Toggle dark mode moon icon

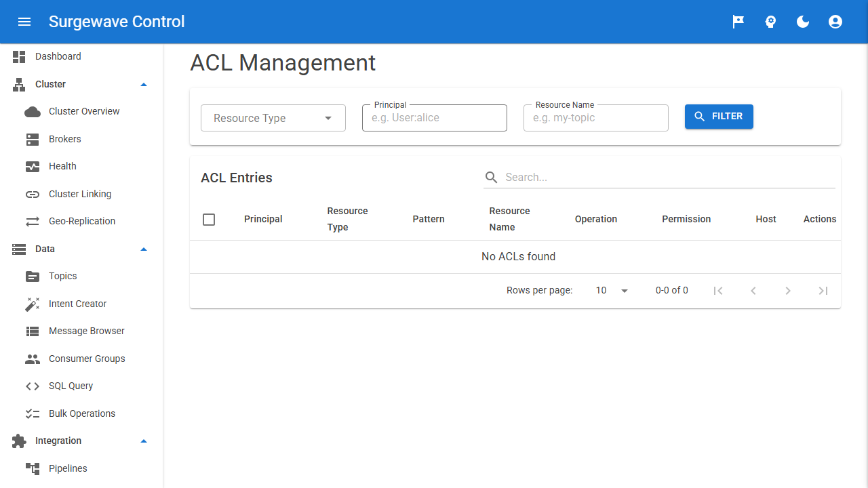click(803, 22)
